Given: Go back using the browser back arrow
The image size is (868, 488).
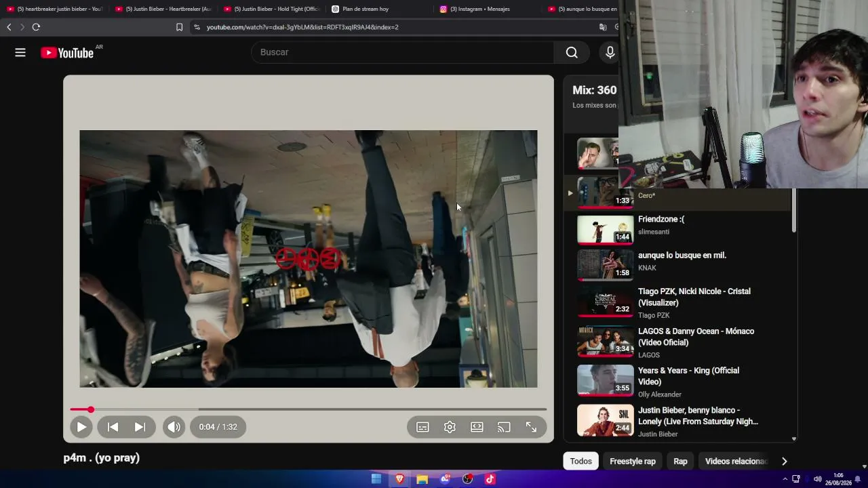Looking at the screenshot, I should coord(9,27).
